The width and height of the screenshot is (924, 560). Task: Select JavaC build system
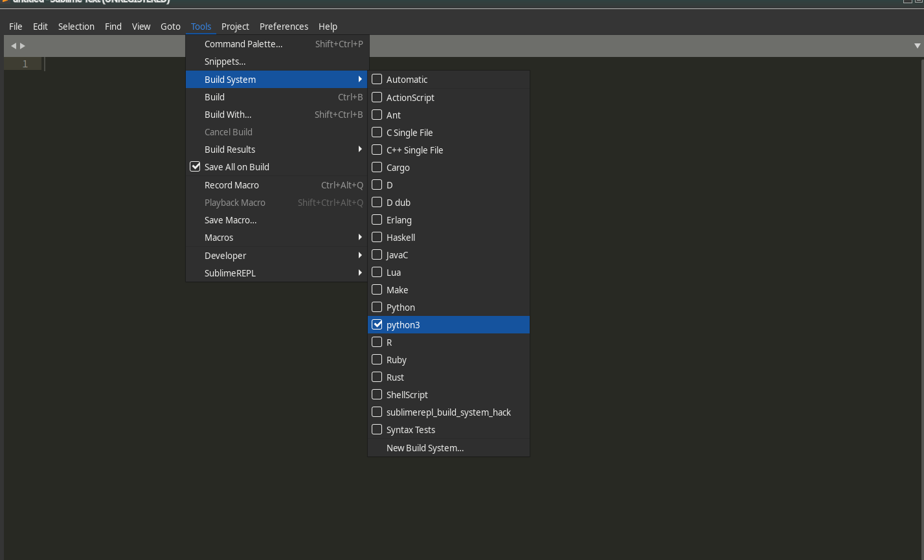449,254
